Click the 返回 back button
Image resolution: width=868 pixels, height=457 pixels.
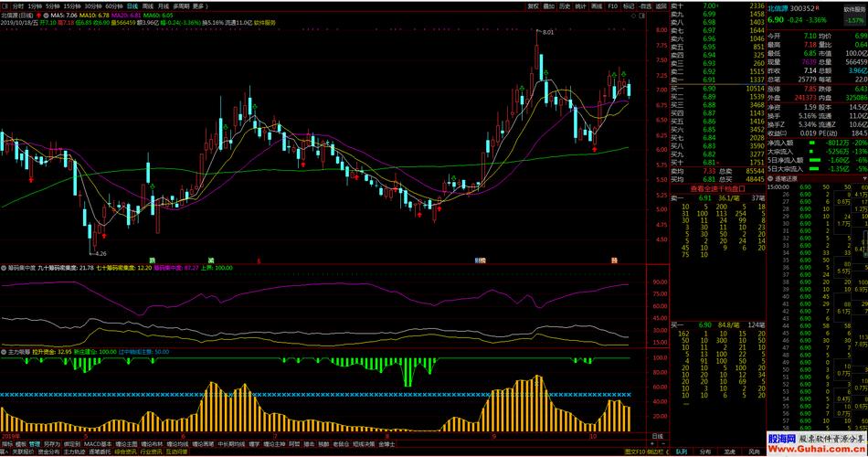pyautogui.click(x=661, y=6)
